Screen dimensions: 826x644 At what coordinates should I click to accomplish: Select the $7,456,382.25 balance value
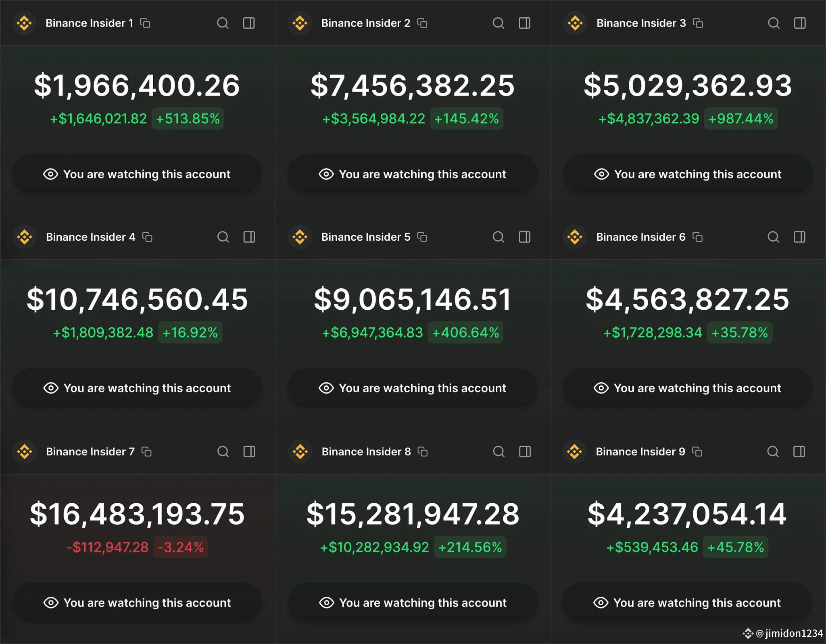click(413, 85)
